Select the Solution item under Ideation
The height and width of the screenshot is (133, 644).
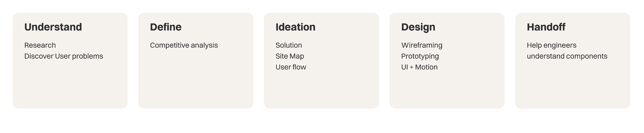[x=289, y=45]
